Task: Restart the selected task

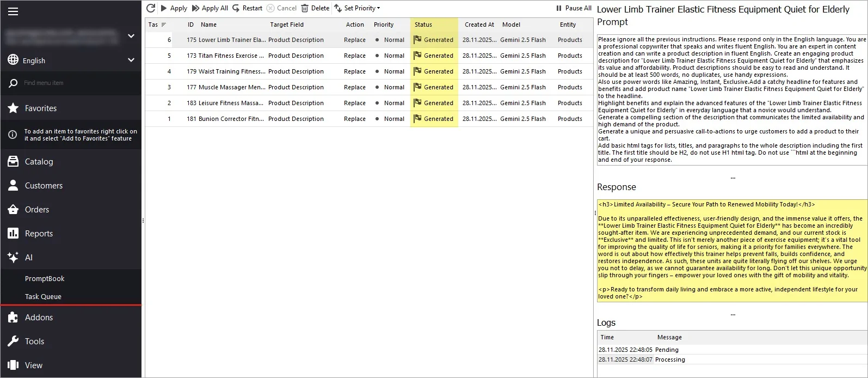Action: [x=247, y=8]
